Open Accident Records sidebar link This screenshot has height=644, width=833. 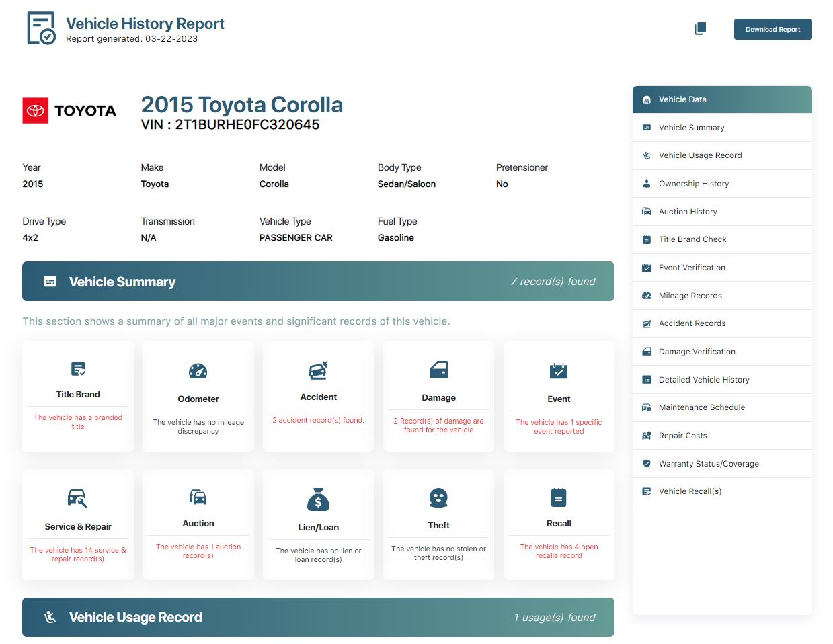click(x=722, y=323)
